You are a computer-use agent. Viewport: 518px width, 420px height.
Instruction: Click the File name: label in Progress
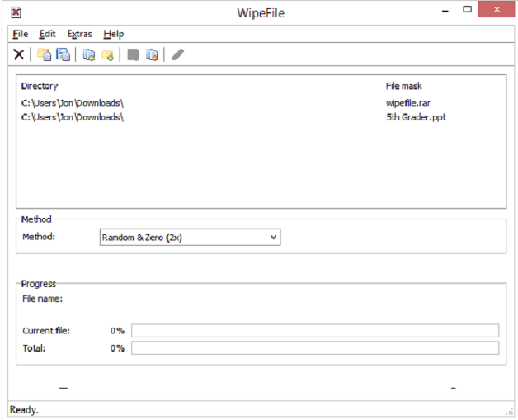(x=42, y=299)
